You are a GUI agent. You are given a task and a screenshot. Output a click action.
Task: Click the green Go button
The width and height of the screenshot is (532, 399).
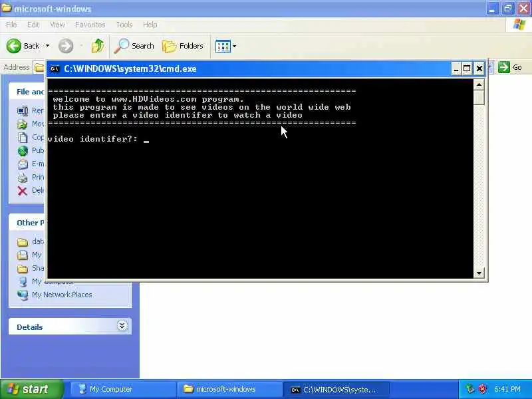(509, 67)
